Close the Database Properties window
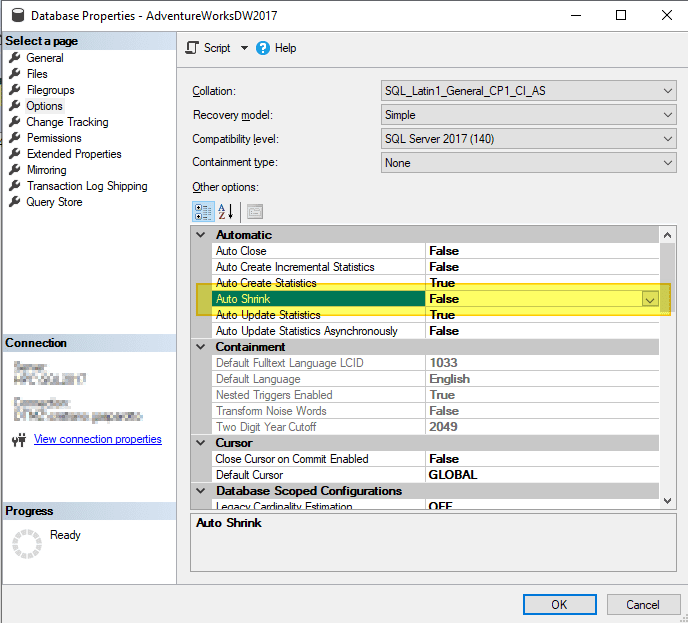The image size is (688, 623). [x=666, y=15]
